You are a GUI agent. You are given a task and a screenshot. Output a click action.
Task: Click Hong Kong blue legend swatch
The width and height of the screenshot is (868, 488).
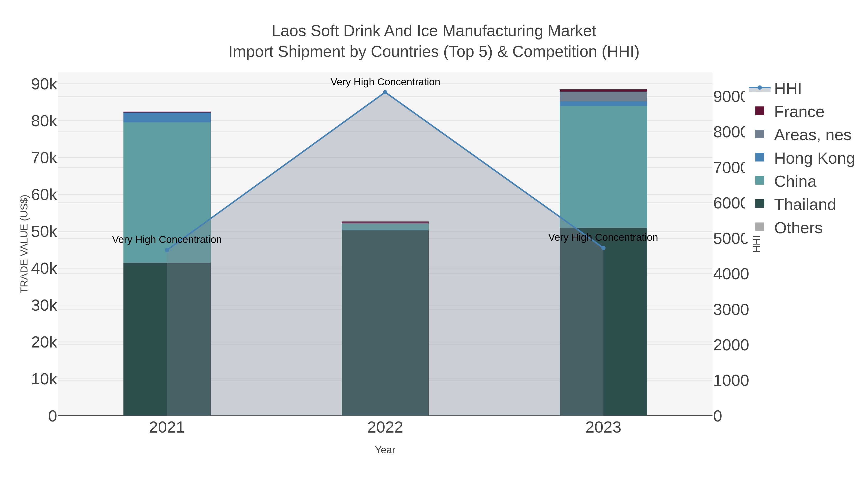tap(759, 157)
